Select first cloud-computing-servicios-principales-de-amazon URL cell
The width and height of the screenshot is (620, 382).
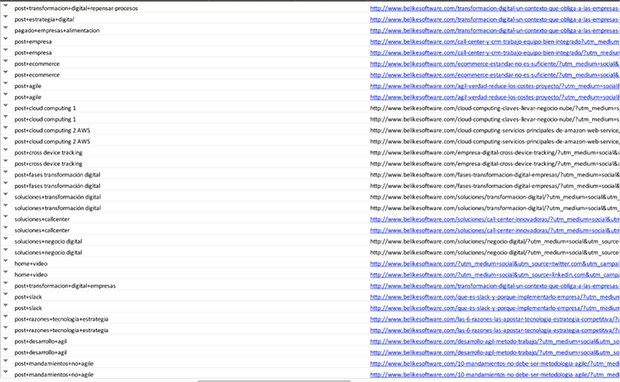pyautogui.click(x=495, y=130)
